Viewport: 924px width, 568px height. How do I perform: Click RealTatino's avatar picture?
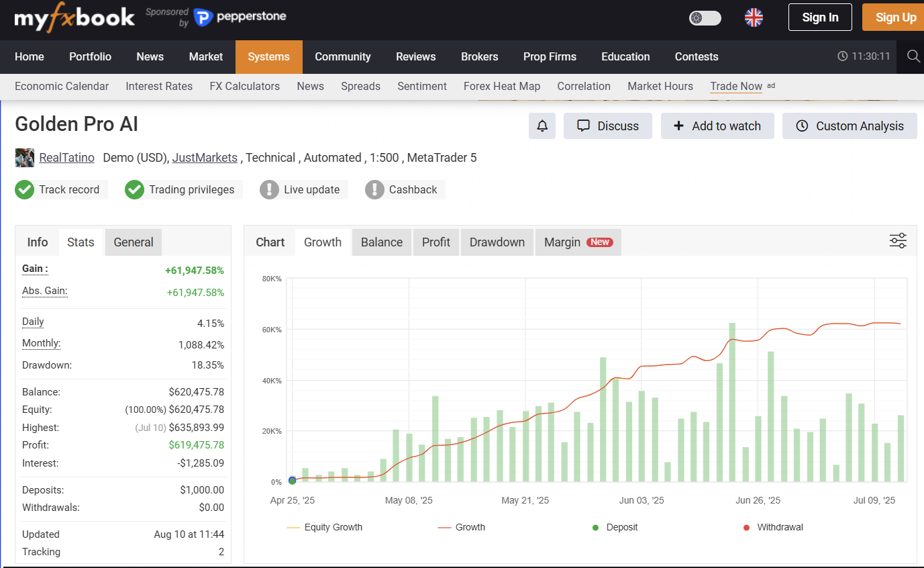(25, 158)
